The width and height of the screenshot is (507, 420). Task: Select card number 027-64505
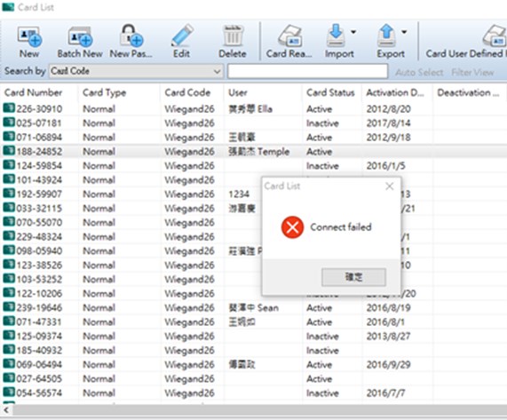coord(39,379)
